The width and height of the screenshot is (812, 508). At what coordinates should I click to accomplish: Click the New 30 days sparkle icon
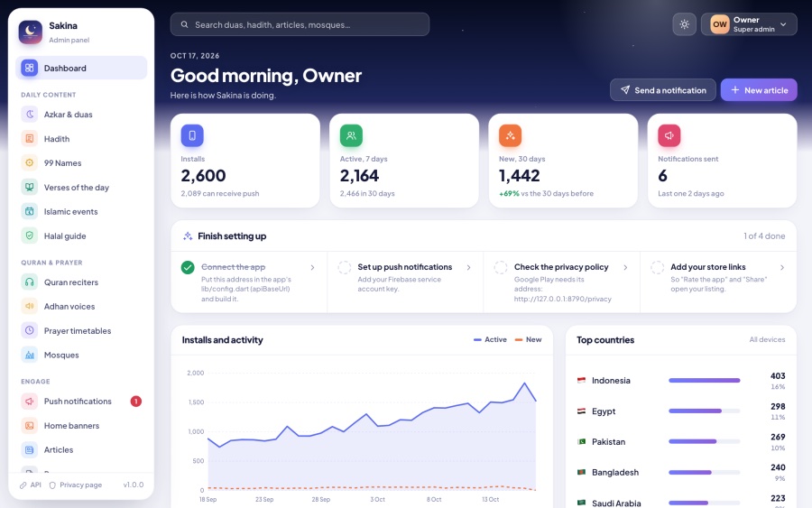click(510, 135)
